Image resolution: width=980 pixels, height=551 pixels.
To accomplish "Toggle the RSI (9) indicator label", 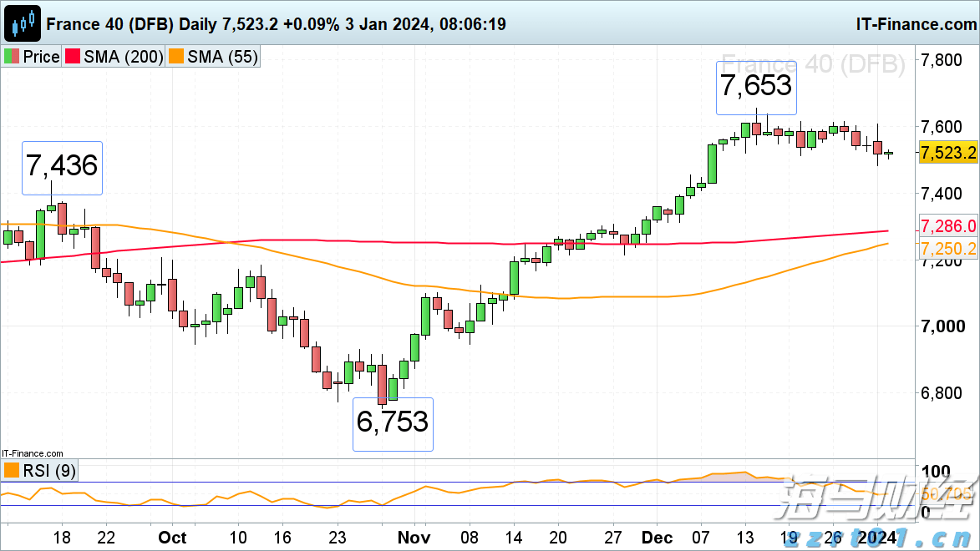I will point(49,471).
